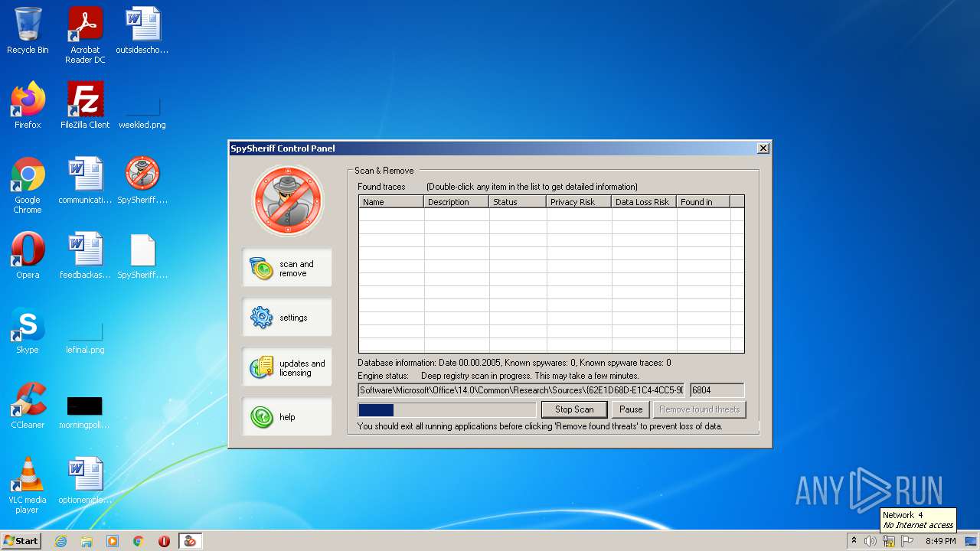Image resolution: width=980 pixels, height=551 pixels.
Task: Launch FileZilla Client shortcut
Action: click(85, 106)
